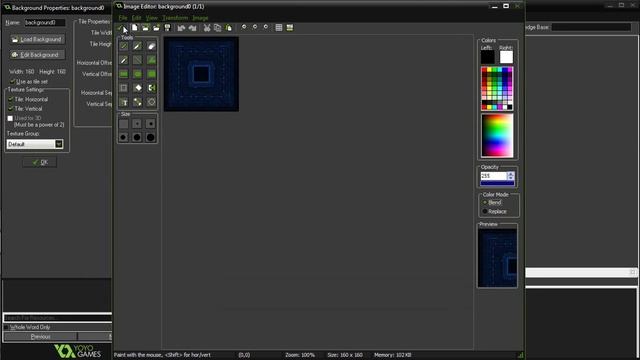Image resolution: width=640 pixels, height=360 pixels.
Task: Click OK in Background Properties
Action: click(40, 162)
